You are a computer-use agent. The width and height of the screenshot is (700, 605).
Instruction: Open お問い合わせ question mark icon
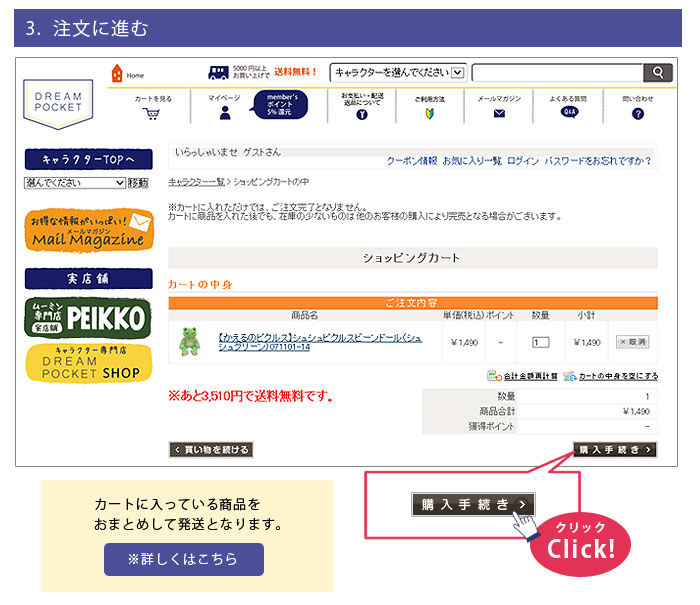[x=638, y=114]
